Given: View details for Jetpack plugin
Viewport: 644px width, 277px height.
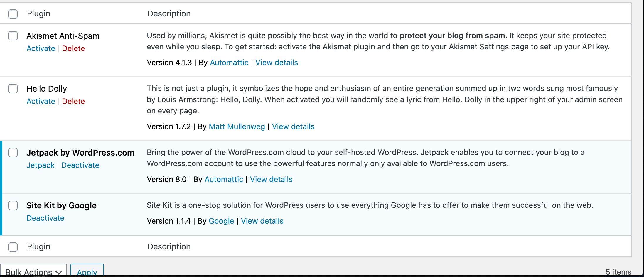Looking at the screenshot, I should click(271, 179).
